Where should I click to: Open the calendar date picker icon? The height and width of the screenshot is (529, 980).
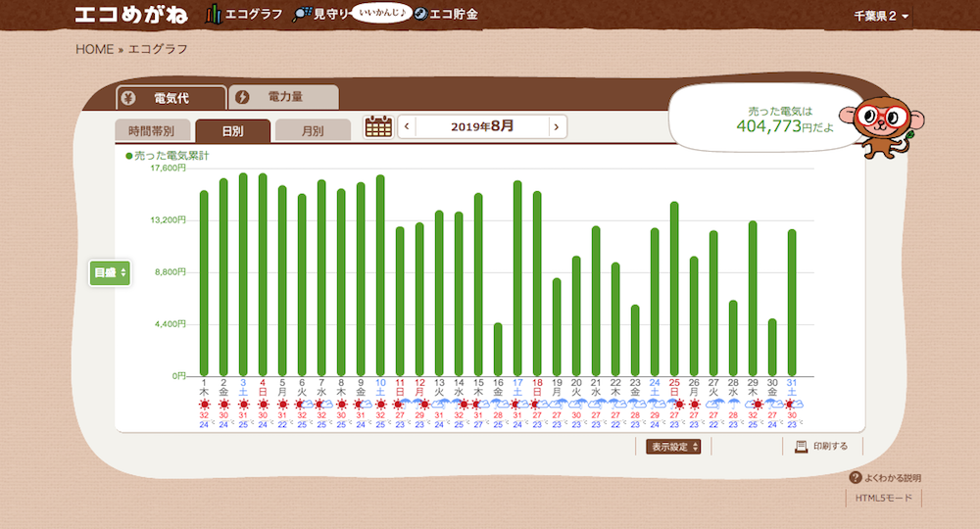tap(378, 126)
